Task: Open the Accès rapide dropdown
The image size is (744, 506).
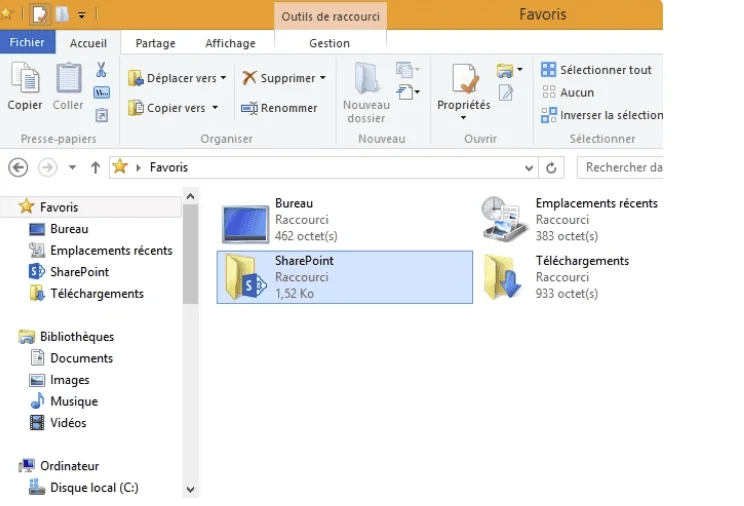Action: coord(408,92)
